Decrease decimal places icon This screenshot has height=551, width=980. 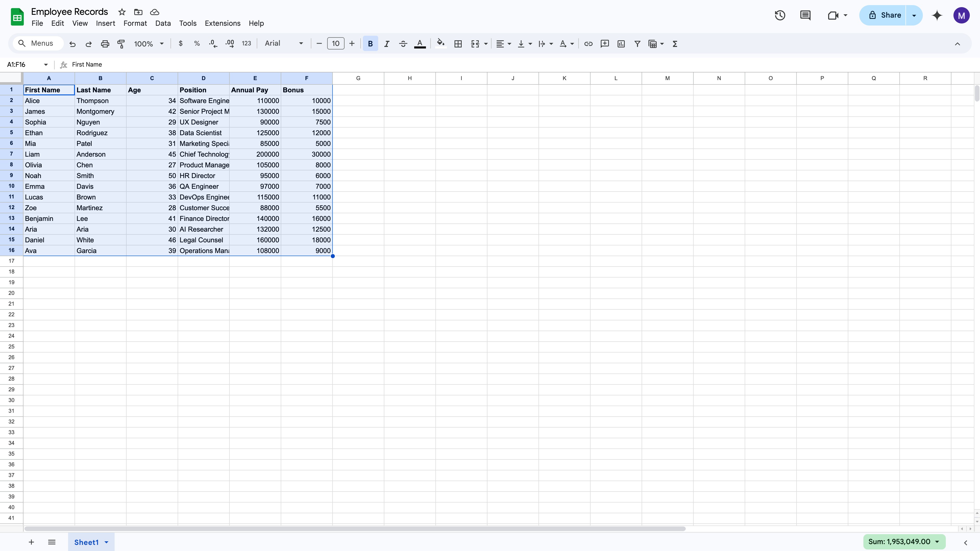pos(213,44)
